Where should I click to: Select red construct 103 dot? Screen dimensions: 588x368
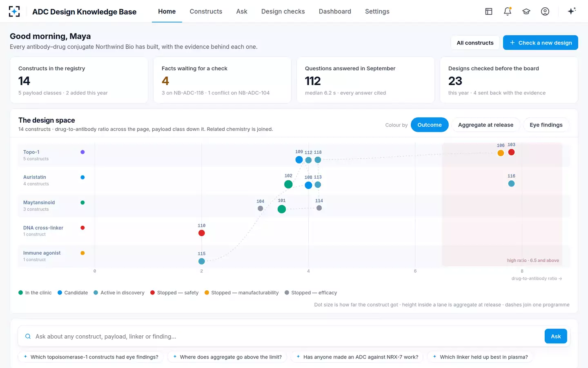tap(511, 152)
